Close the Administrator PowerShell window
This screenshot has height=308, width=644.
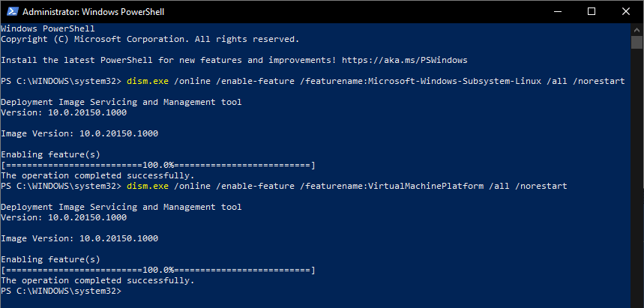point(625,11)
